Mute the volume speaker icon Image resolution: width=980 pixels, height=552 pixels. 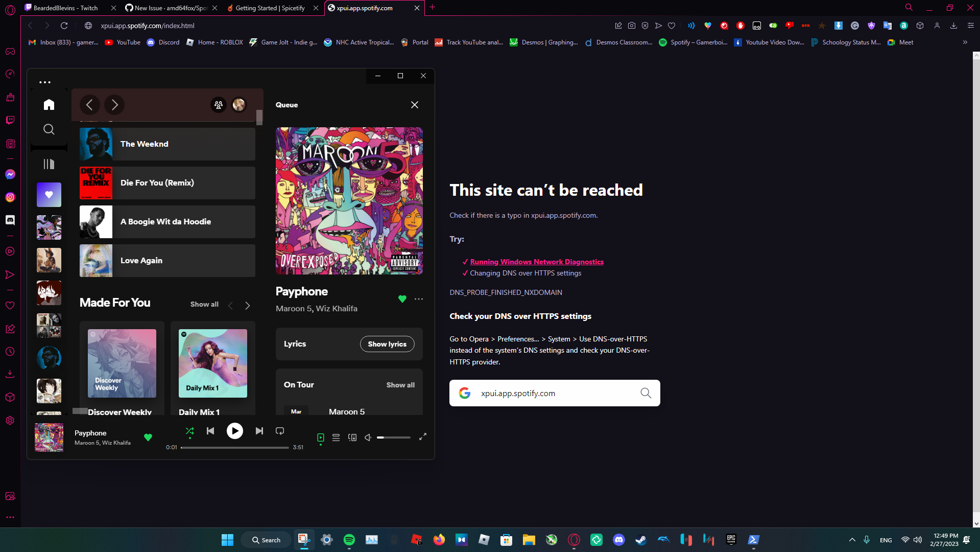[367, 438]
